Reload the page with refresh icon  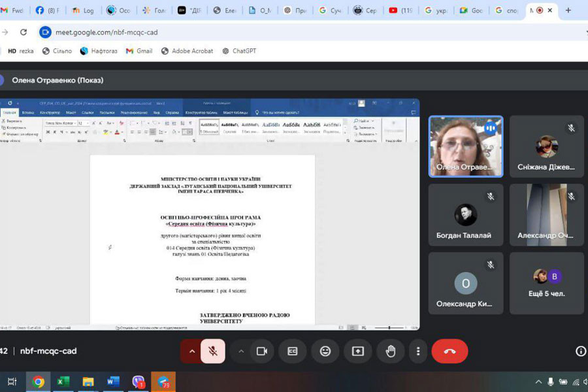click(x=24, y=32)
